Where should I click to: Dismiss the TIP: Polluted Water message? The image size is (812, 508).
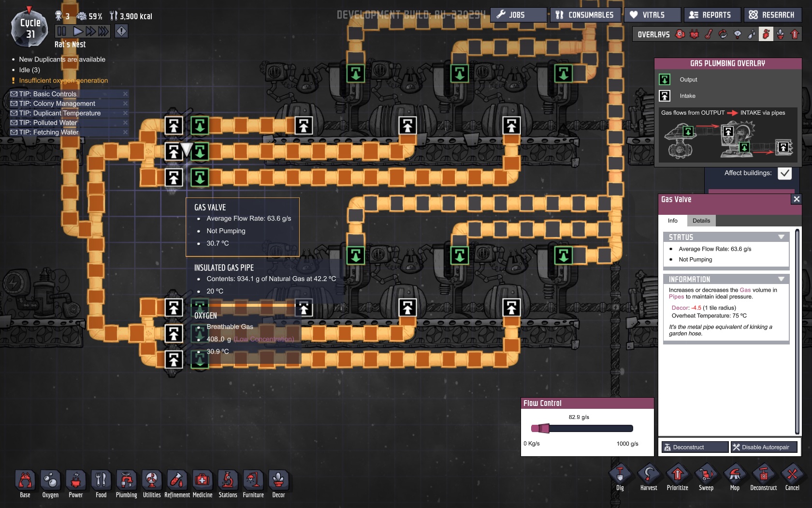click(125, 122)
